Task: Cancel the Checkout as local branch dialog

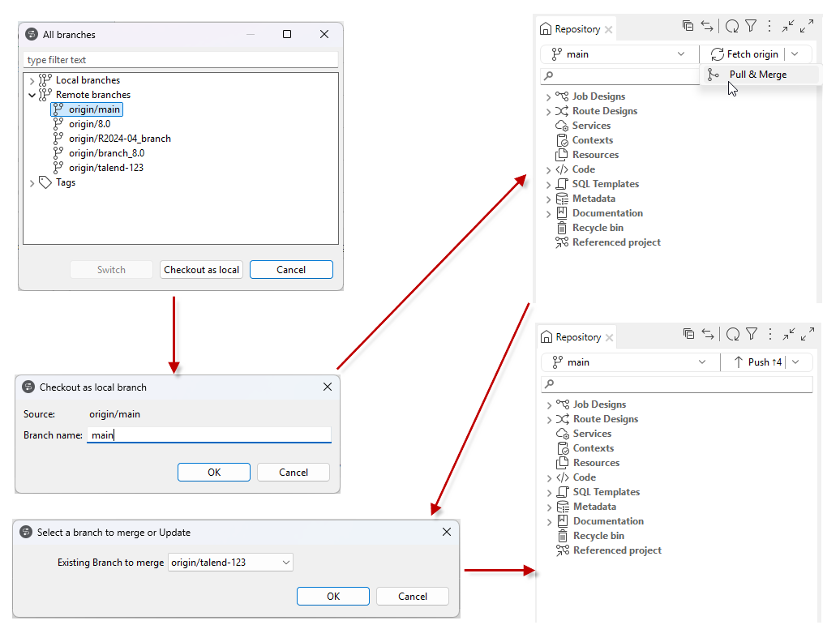Action: coord(293,473)
